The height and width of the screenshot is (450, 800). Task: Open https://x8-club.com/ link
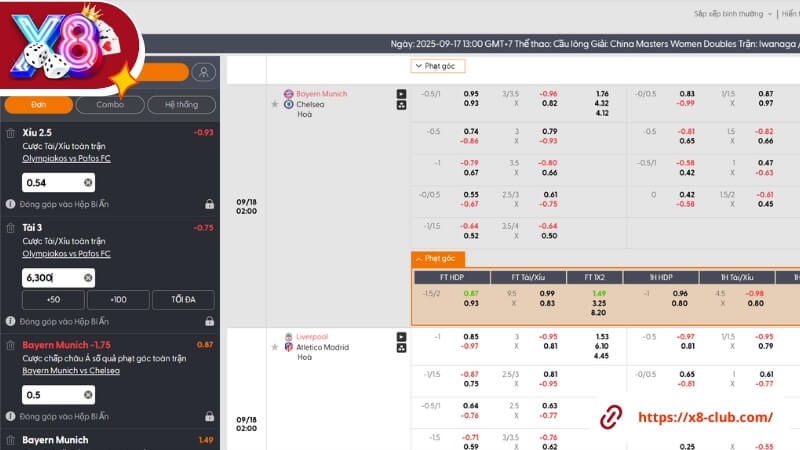point(705,417)
